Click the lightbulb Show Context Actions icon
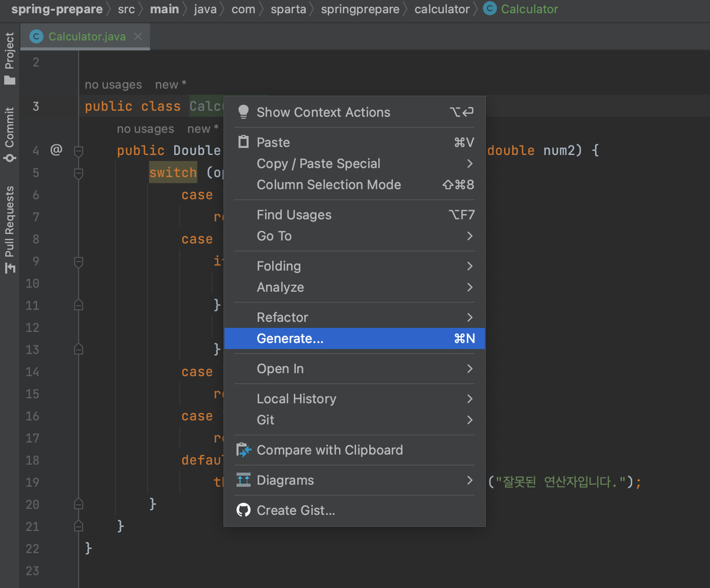 (244, 112)
